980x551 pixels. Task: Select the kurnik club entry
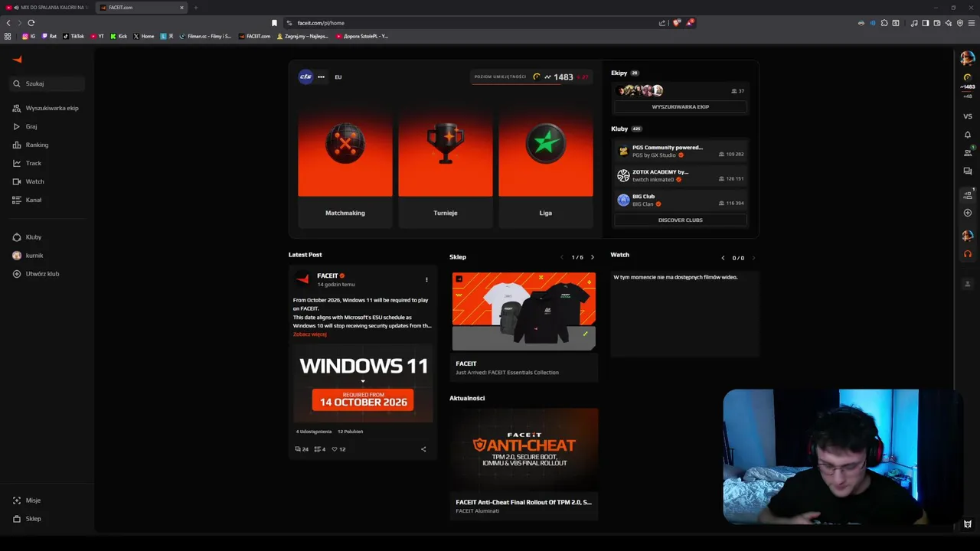click(28, 256)
